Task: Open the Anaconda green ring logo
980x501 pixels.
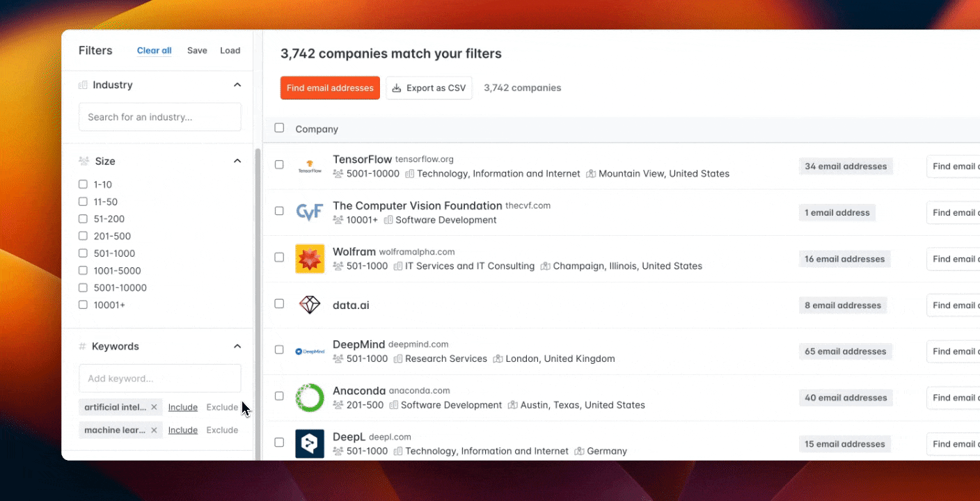Action: pyautogui.click(x=310, y=397)
